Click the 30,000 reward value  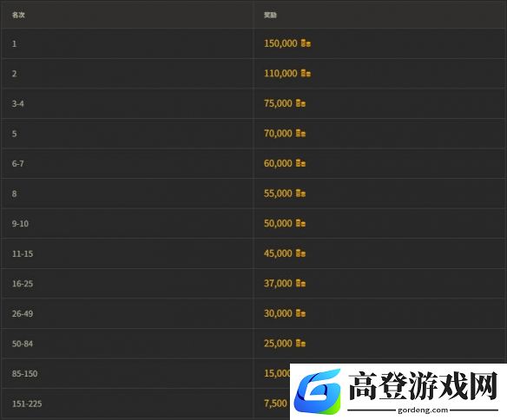coord(278,313)
